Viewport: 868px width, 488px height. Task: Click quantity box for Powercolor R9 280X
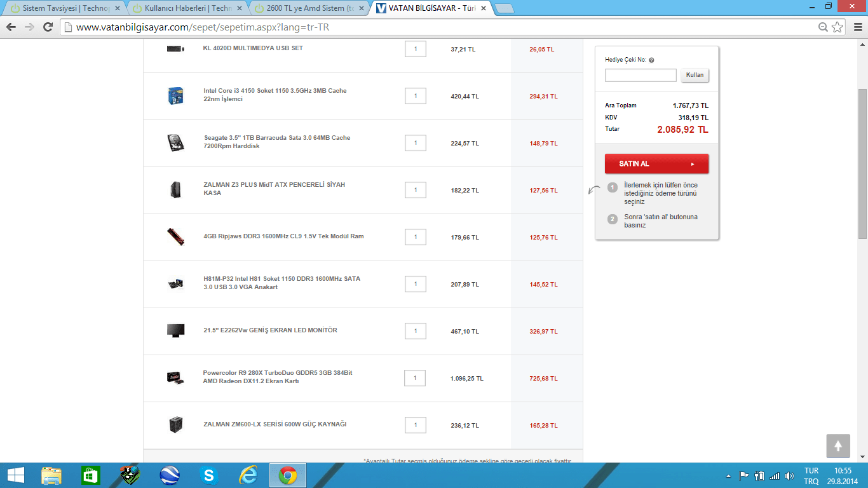click(x=415, y=378)
